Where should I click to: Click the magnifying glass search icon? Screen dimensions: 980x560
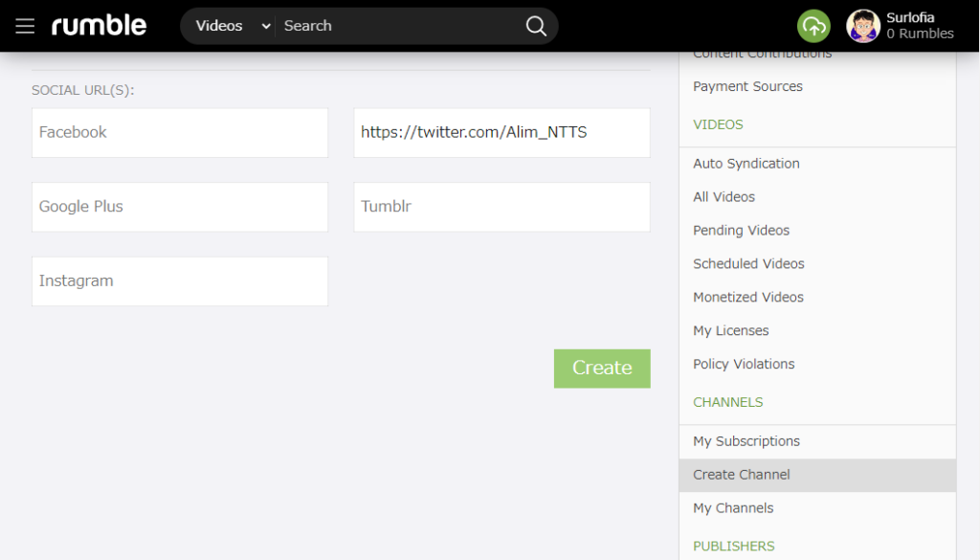coord(536,26)
